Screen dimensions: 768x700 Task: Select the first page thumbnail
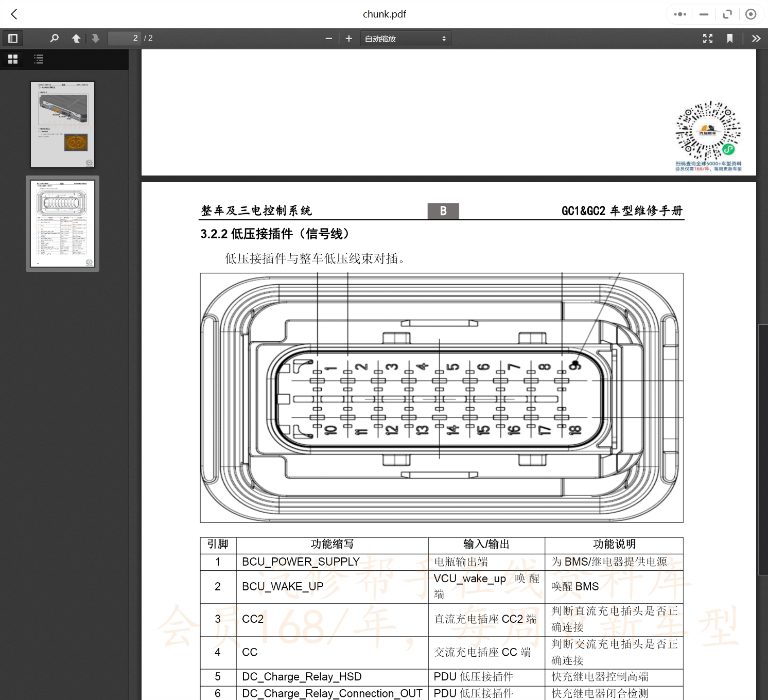coord(62,124)
